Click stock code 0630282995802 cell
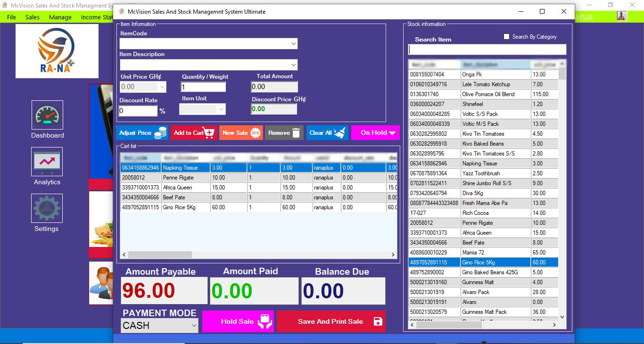This screenshot has width=644, height=344. tap(434, 134)
